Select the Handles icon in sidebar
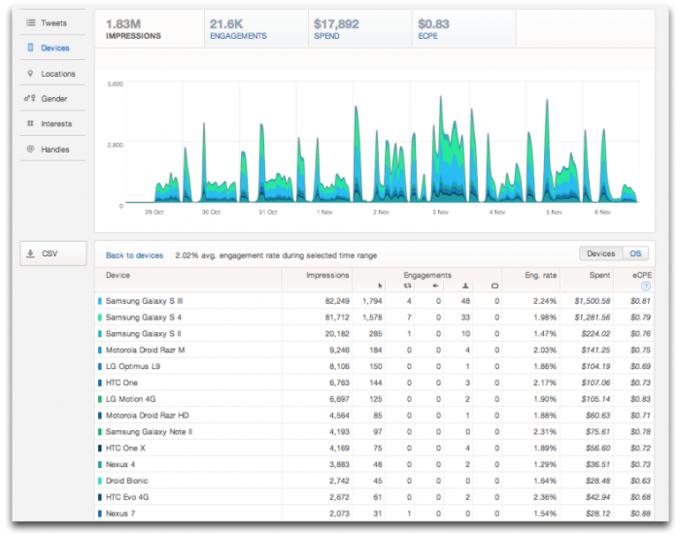Image resolution: width=680 pixels, height=536 pixels. click(x=30, y=149)
